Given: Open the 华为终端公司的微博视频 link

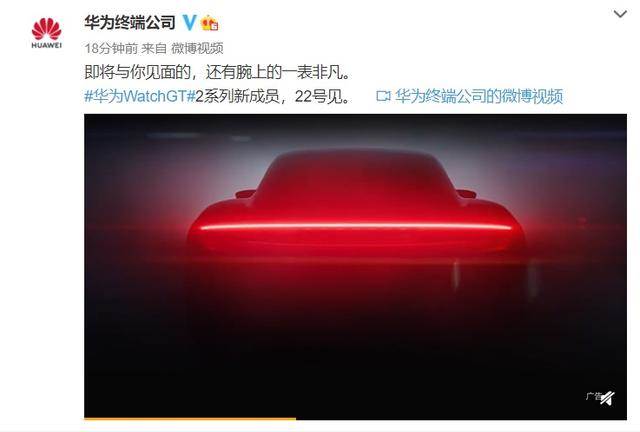Looking at the screenshot, I should tap(479, 96).
